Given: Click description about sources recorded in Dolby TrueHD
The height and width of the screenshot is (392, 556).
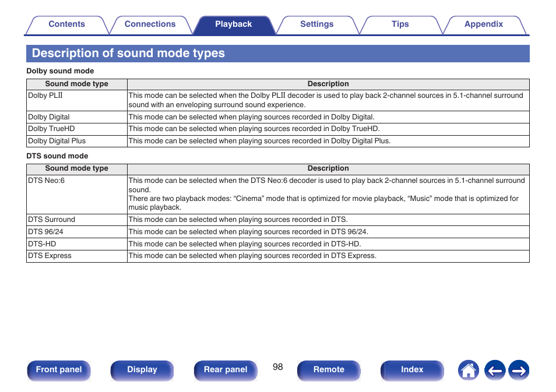Looking at the screenshot, I should [x=254, y=129].
